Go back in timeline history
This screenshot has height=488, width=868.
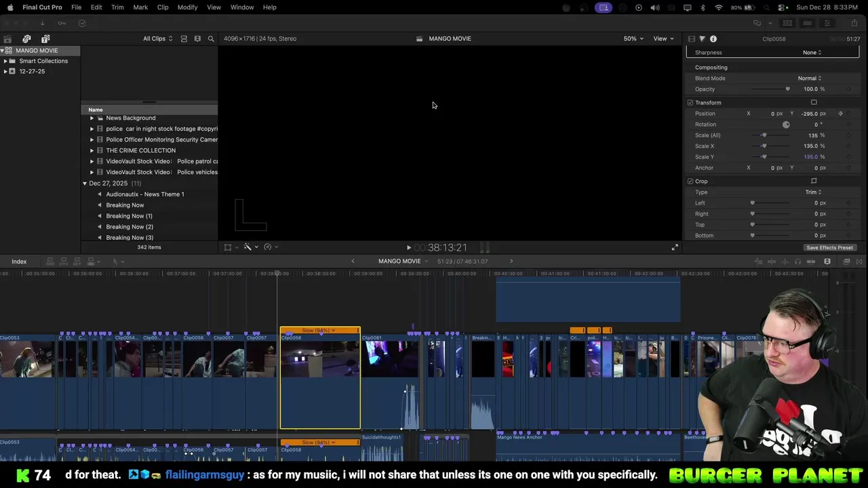tap(353, 261)
